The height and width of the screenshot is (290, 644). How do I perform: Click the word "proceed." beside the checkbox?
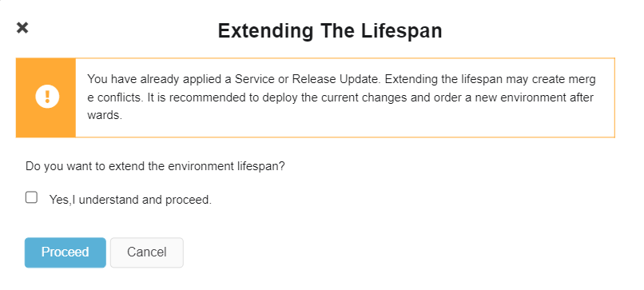(x=189, y=200)
